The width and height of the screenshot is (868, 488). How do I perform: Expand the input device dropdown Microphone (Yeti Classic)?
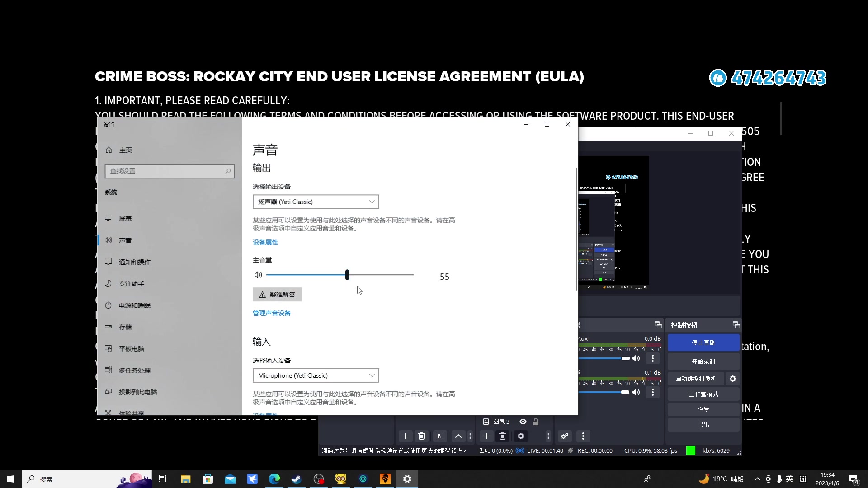pyautogui.click(x=316, y=375)
